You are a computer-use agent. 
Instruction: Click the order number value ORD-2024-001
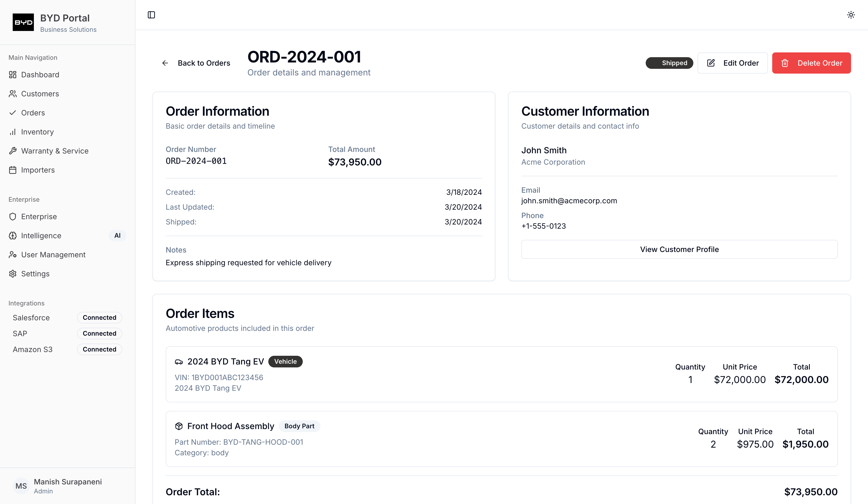click(x=196, y=161)
